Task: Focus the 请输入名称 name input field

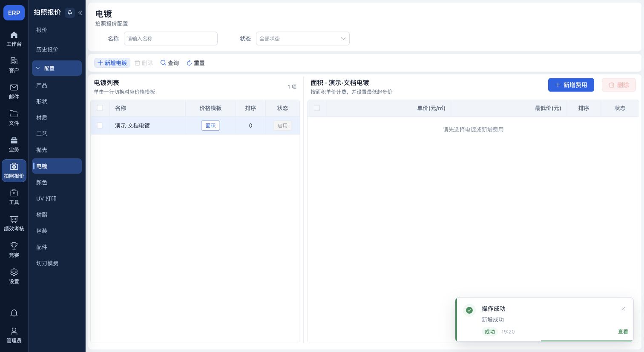Action: click(171, 38)
